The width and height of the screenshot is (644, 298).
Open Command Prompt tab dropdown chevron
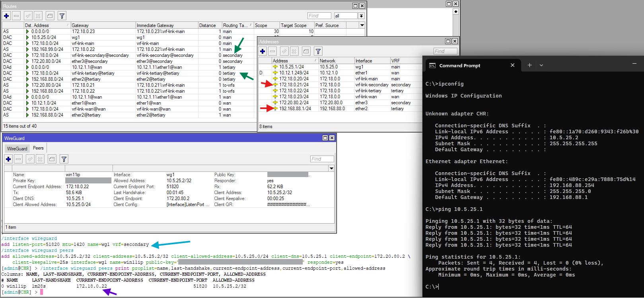coord(541,65)
